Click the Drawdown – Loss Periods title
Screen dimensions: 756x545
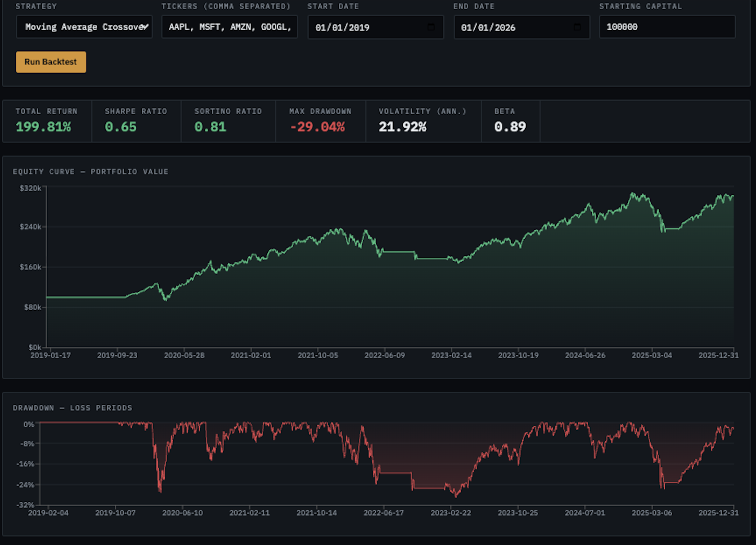tap(72, 408)
